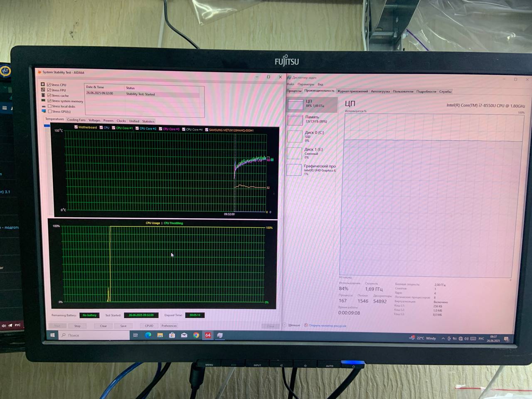Open File Explorer from the taskbar

coord(160,335)
